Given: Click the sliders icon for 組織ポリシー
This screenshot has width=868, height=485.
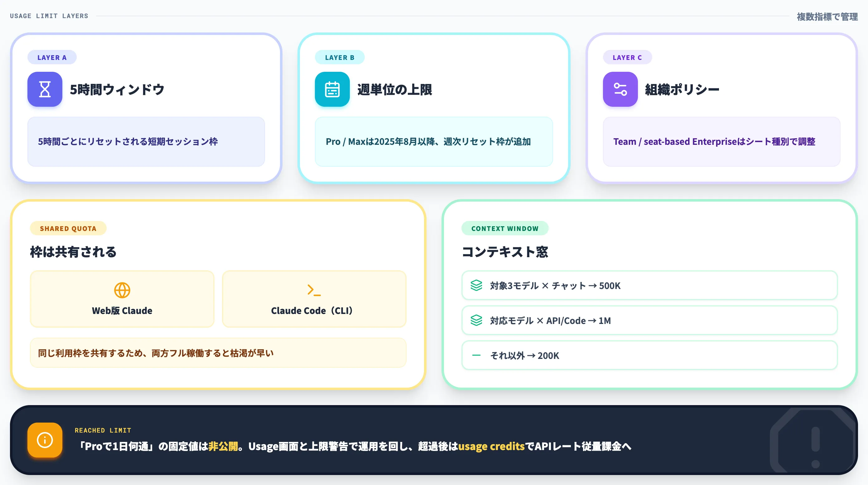Looking at the screenshot, I should click(x=620, y=89).
